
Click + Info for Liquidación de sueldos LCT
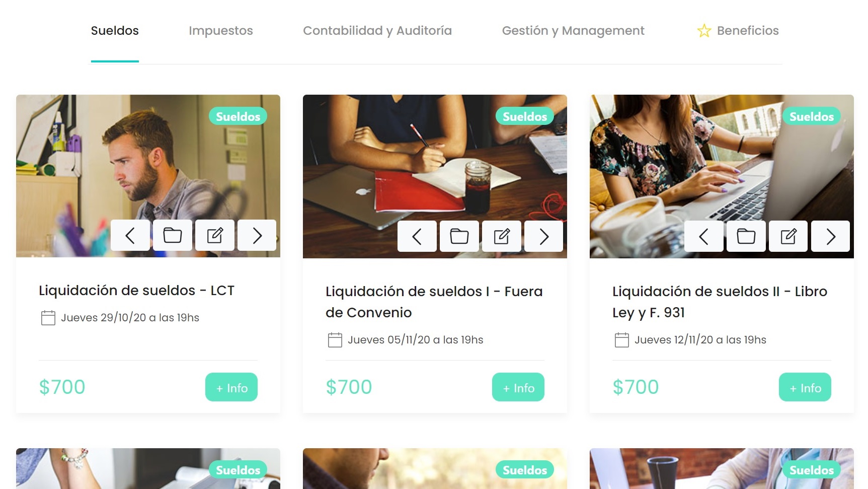coord(231,387)
